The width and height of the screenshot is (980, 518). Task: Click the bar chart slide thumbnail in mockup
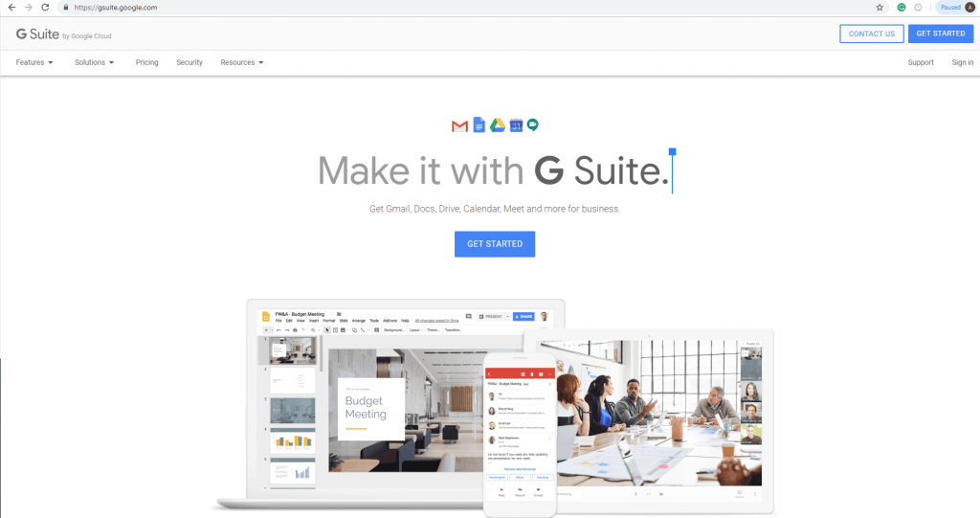(293, 441)
